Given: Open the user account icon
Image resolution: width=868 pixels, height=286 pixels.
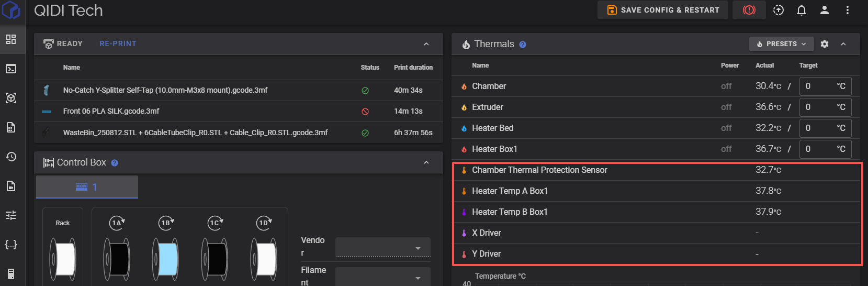Looking at the screenshot, I should [824, 10].
